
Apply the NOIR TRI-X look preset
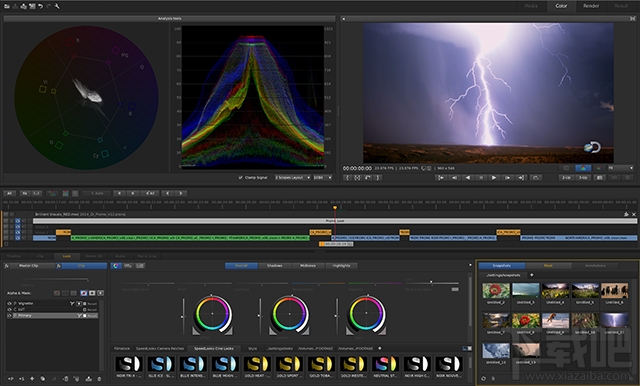pyautogui.click(x=129, y=366)
